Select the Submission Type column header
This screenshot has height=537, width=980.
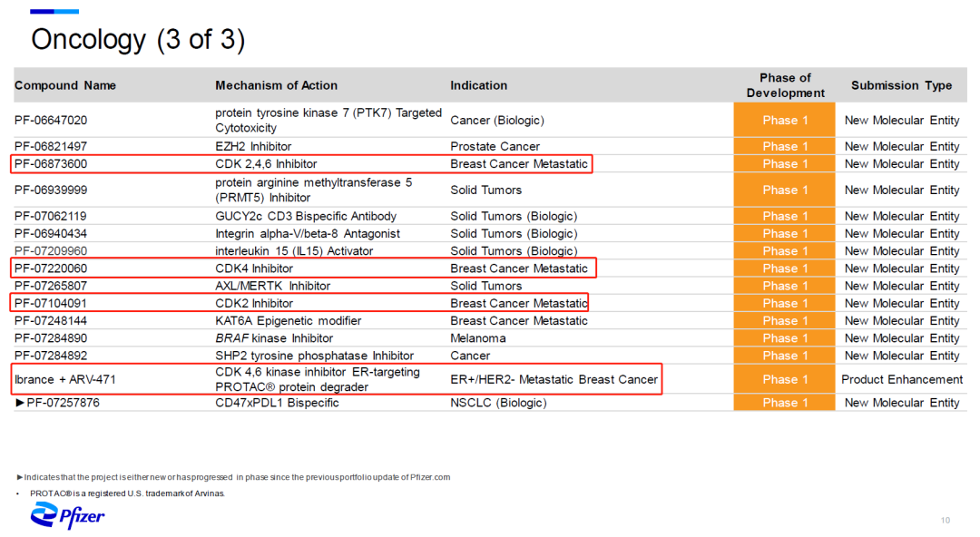tap(901, 85)
